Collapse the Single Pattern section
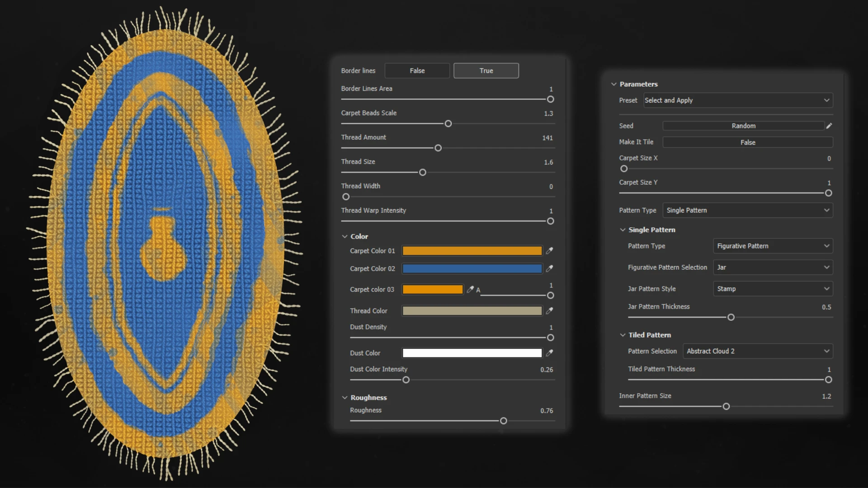The image size is (868, 488). pos(623,230)
